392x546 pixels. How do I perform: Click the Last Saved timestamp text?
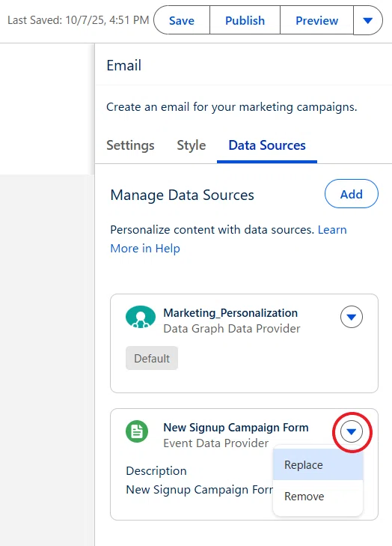(79, 20)
